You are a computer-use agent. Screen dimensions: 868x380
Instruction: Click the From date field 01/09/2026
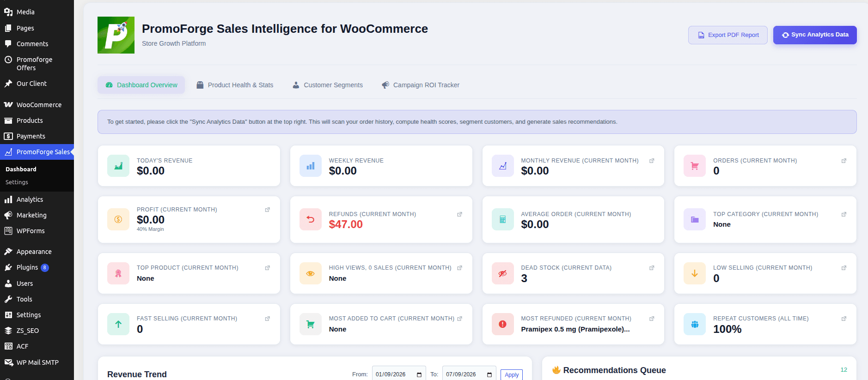[x=399, y=374]
